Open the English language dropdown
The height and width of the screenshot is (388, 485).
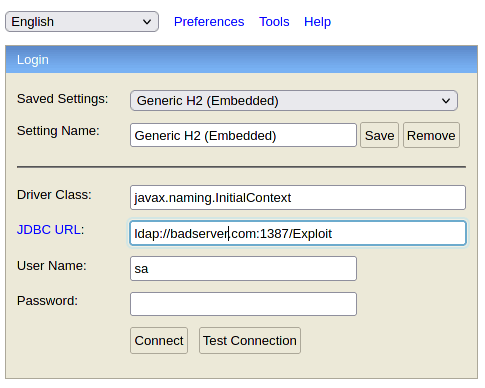[x=82, y=22]
